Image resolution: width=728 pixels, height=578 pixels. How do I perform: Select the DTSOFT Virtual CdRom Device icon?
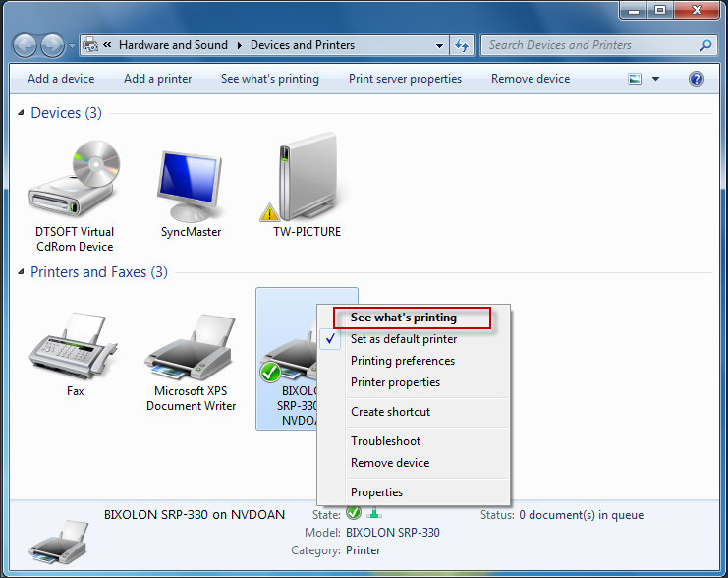coord(74,184)
